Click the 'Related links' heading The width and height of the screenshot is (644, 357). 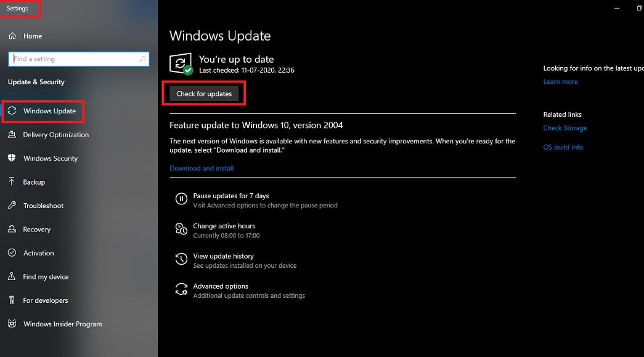click(562, 114)
